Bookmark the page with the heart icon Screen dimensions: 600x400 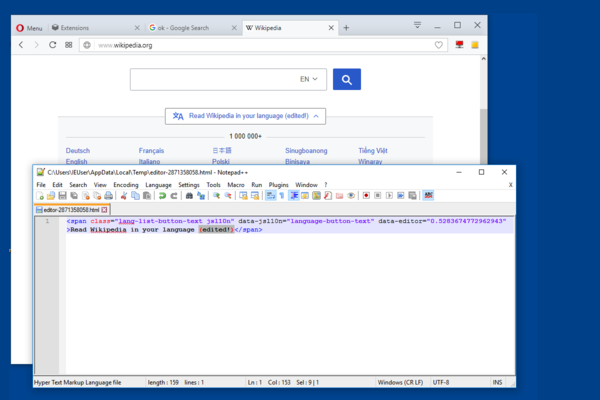tap(439, 45)
